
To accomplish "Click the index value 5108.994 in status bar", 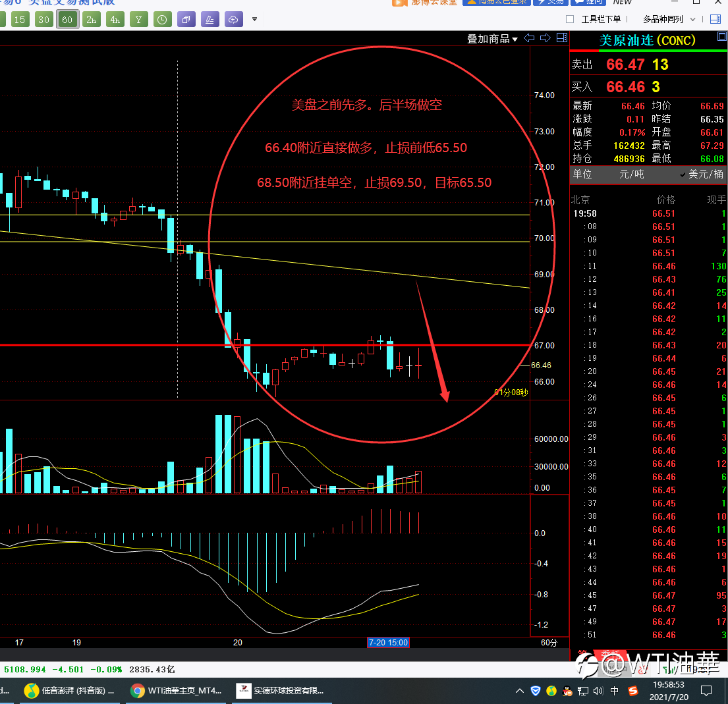I will click(x=24, y=669).
